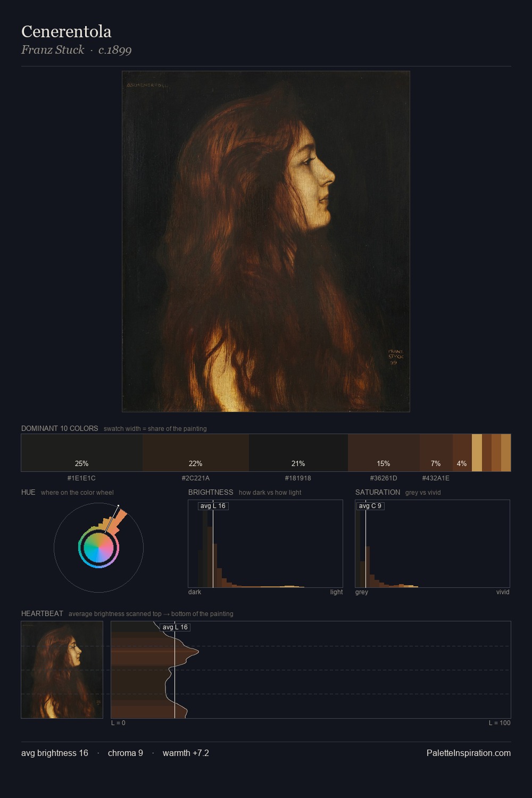Click 'how dark vs how light' caption
Screen dimensions: 532x798
pyautogui.click(x=270, y=493)
